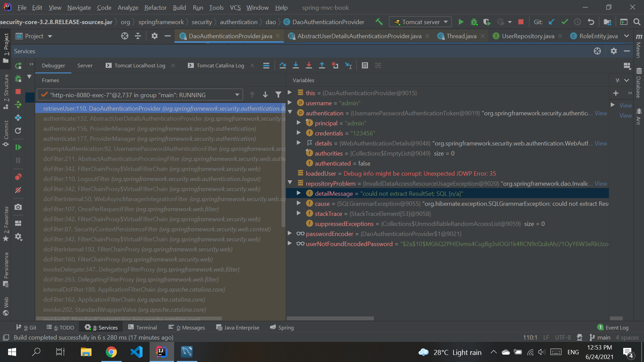Click the rollback undo icon
644x362 pixels.
click(x=591, y=22)
